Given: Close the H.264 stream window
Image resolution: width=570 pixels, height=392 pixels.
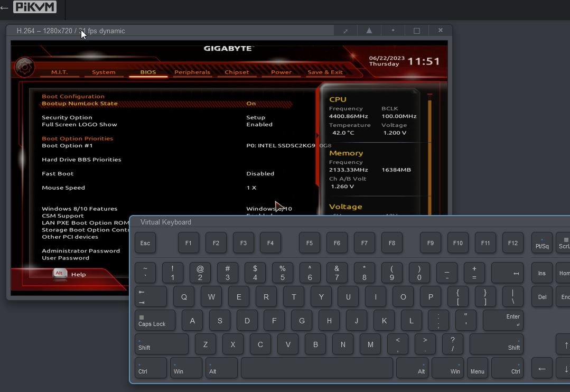Looking at the screenshot, I should [440, 31].
